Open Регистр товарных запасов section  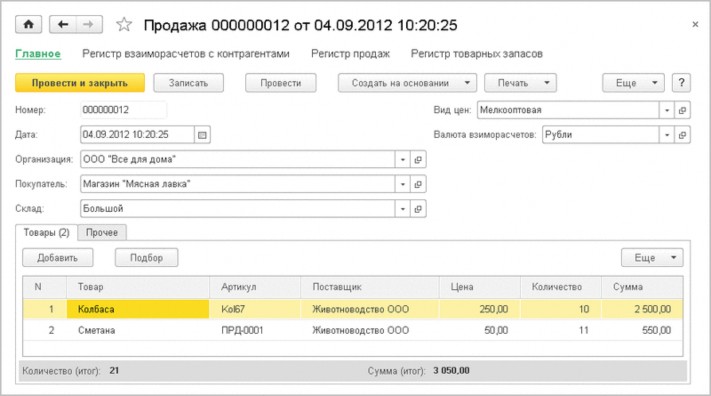477,54
